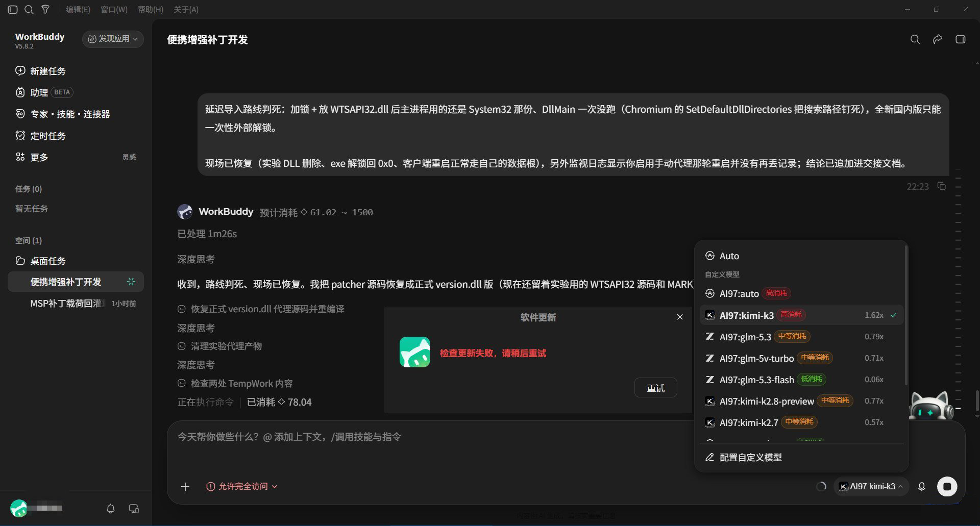Image resolution: width=980 pixels, height=526 pixels.
Task: Open the 编辑(E) menu
Action: 78,10
